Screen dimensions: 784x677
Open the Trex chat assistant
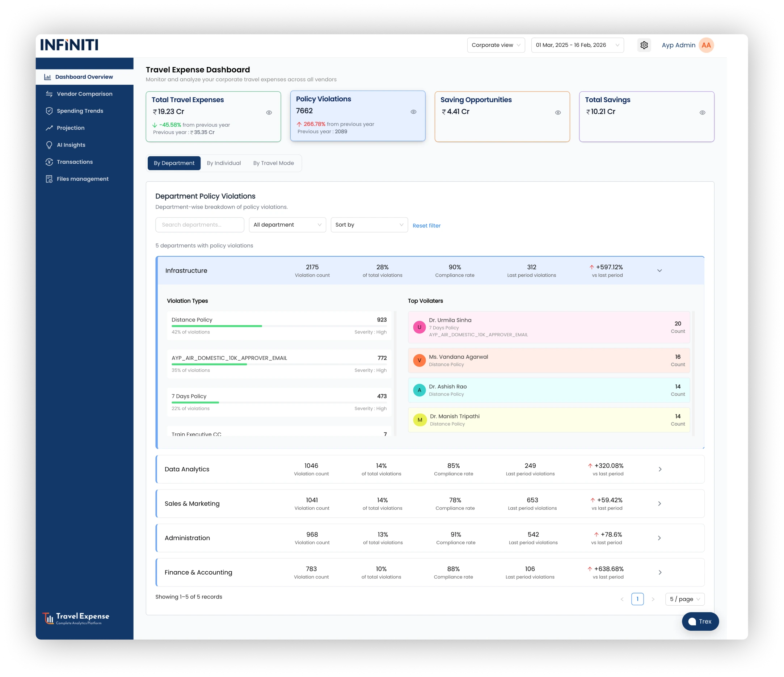pyautogui.click(x=700, y=621)
